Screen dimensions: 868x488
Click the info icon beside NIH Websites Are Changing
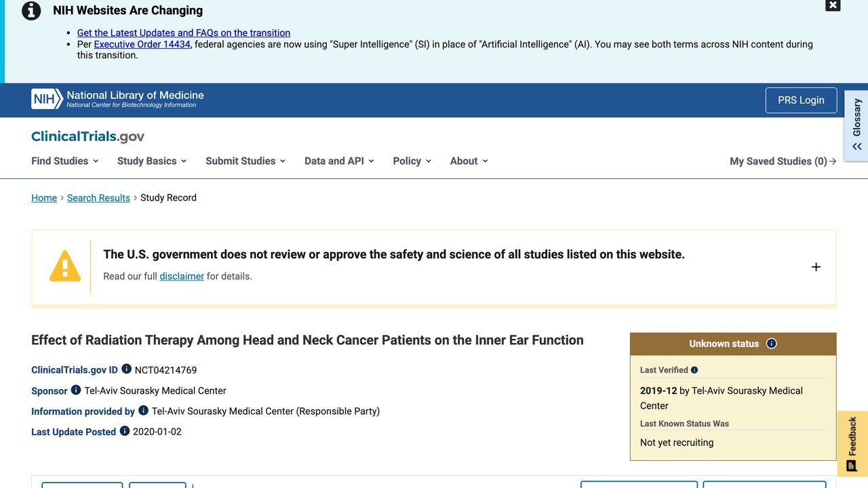pyautogui.click(x=31, y=11)
